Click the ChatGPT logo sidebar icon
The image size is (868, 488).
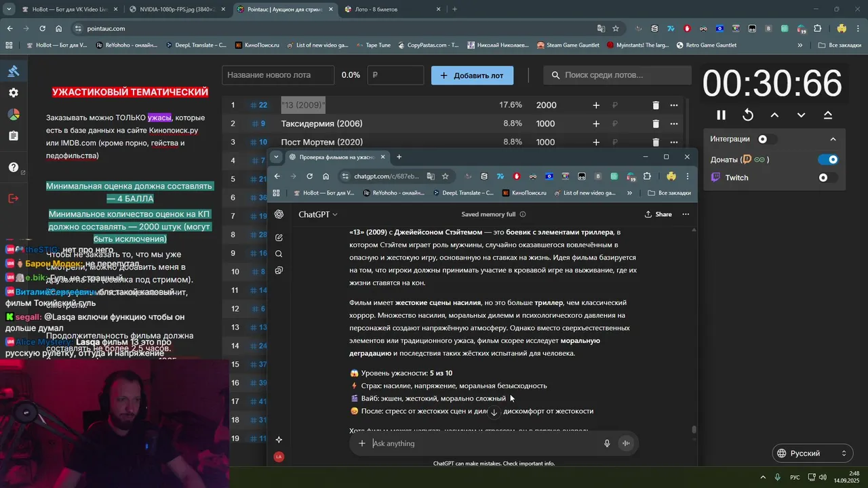click(279, 214)
